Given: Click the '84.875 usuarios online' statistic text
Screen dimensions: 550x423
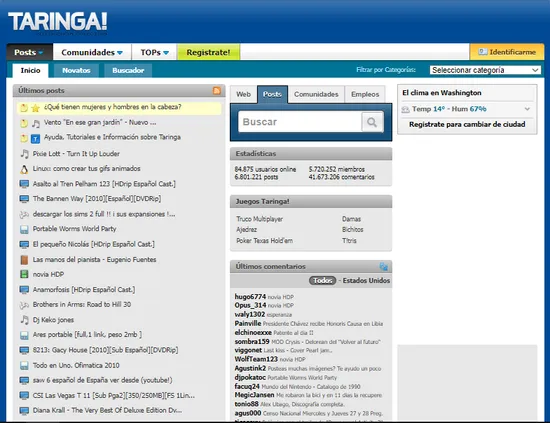Looking at the screenshot, I should coord(265,169).
